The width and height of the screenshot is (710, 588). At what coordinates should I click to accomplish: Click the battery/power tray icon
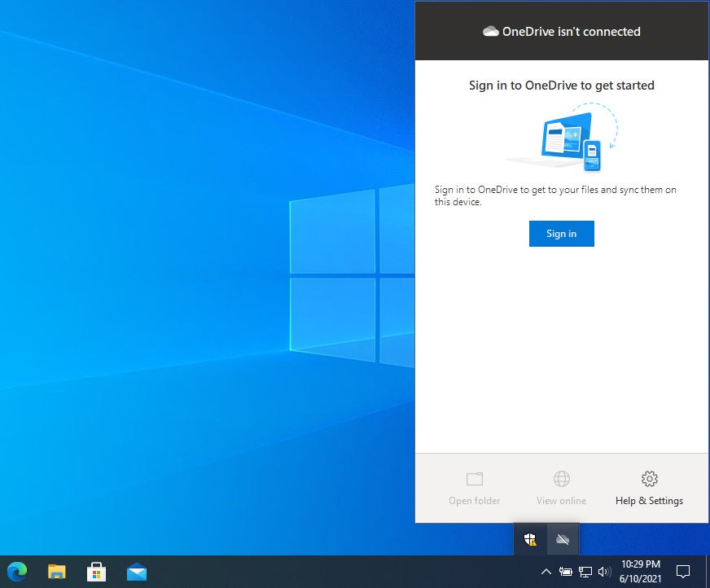[x=566, y=572]
